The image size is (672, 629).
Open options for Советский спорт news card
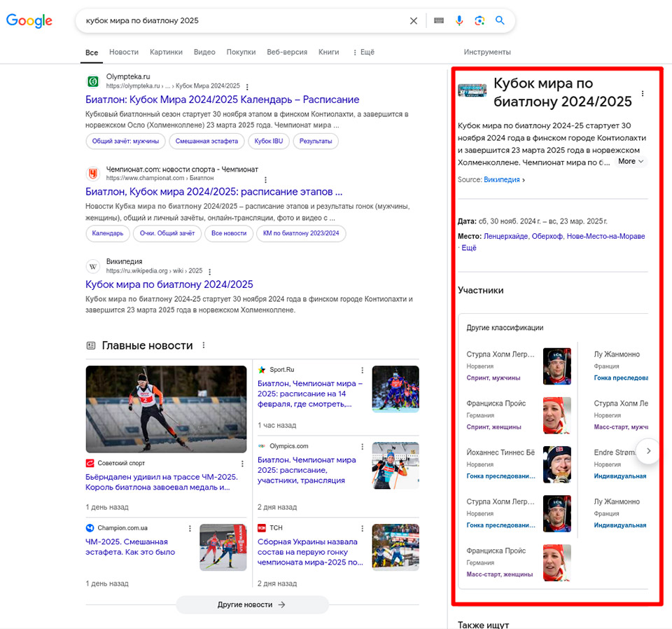(243, 464)
